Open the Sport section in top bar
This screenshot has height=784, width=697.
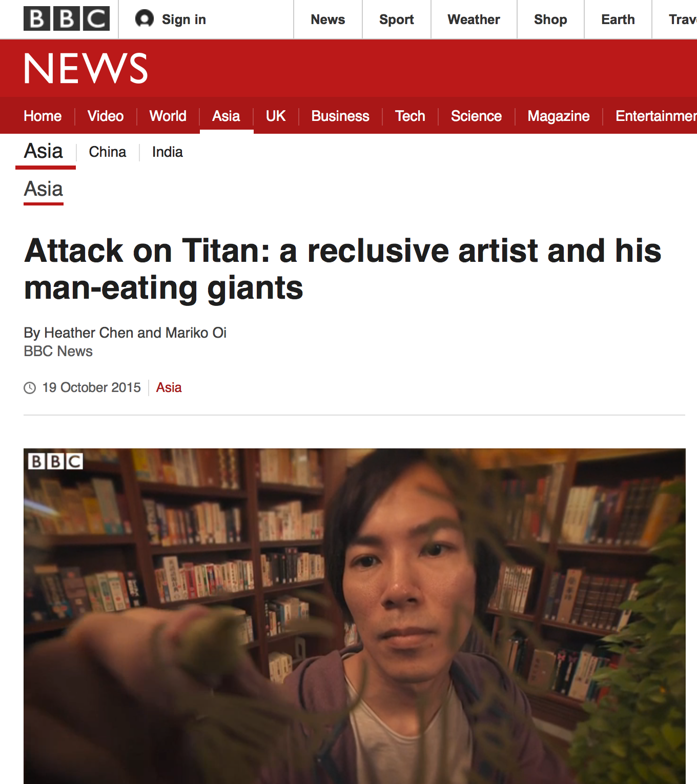tap(396, 19)
